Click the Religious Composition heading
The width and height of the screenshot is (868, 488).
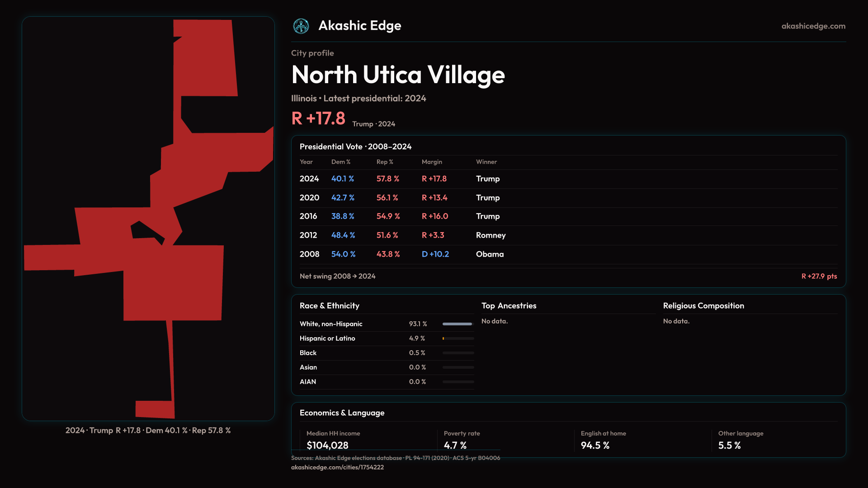(x=703, y=306)
